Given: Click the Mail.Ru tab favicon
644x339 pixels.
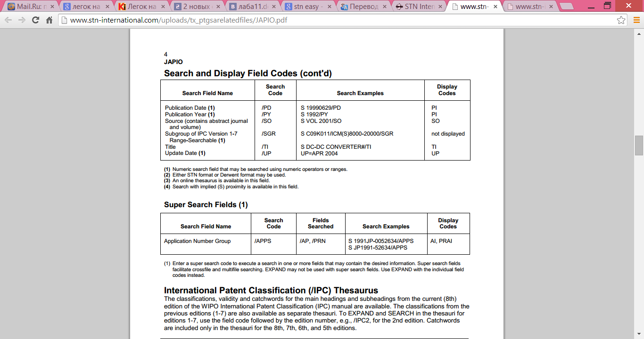Looking at the screenshot, I should (11, 7).
